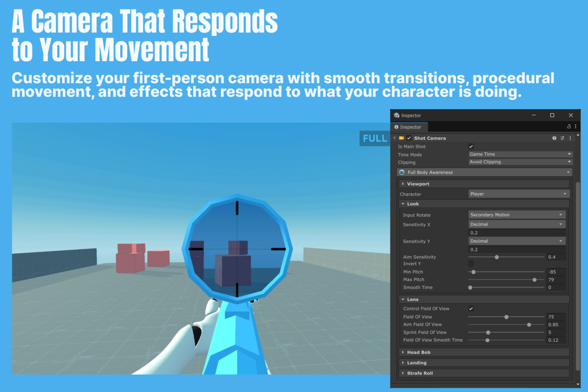Collapse the Shot Camera component foldout arrow

point(394,138)
